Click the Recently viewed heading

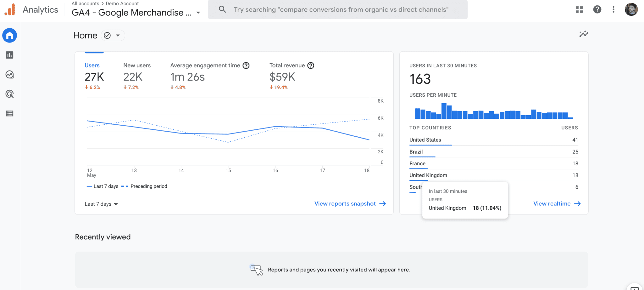103,237
